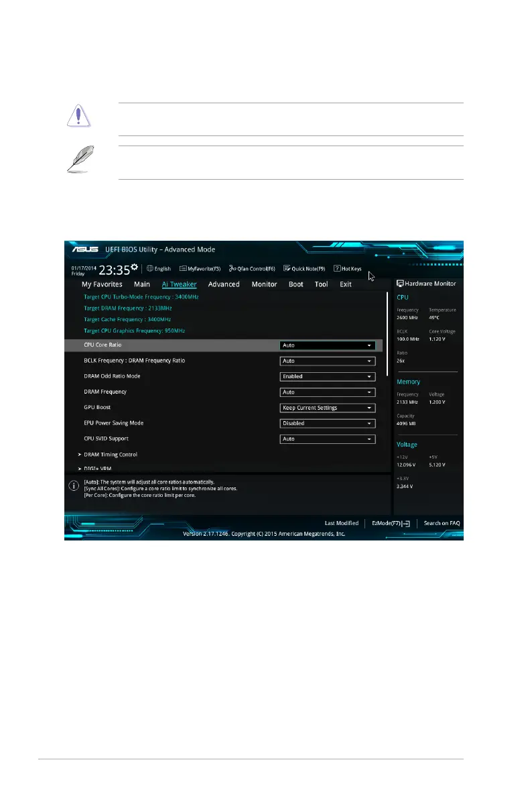532x802 pixels.
Task: Click the GPU Boost label
Action: 97,408
